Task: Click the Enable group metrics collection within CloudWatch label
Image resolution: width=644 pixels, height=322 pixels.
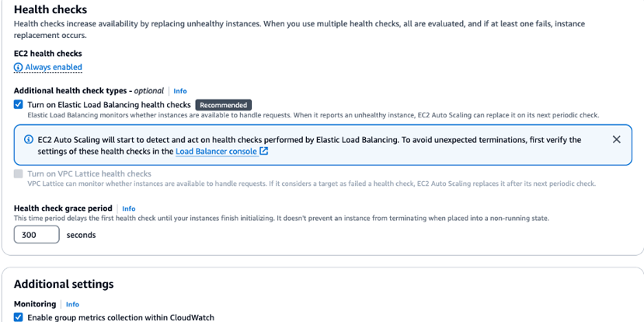Action: click(x=120, y=317)
